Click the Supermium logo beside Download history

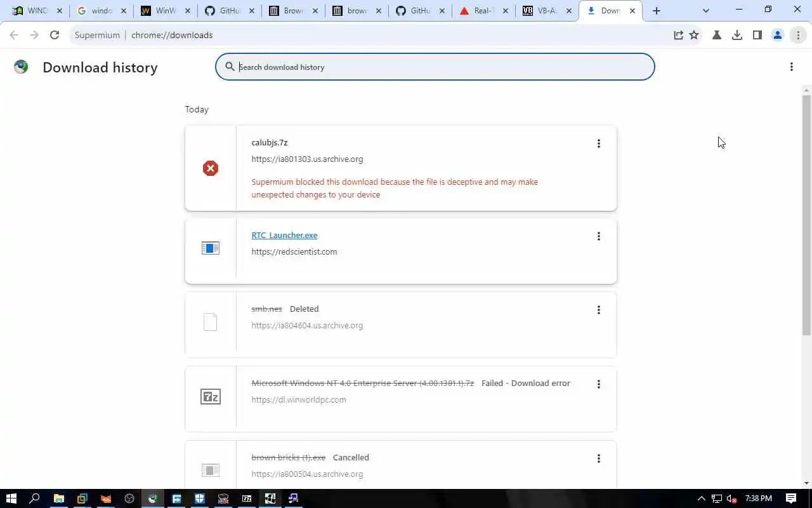(21, 67)
